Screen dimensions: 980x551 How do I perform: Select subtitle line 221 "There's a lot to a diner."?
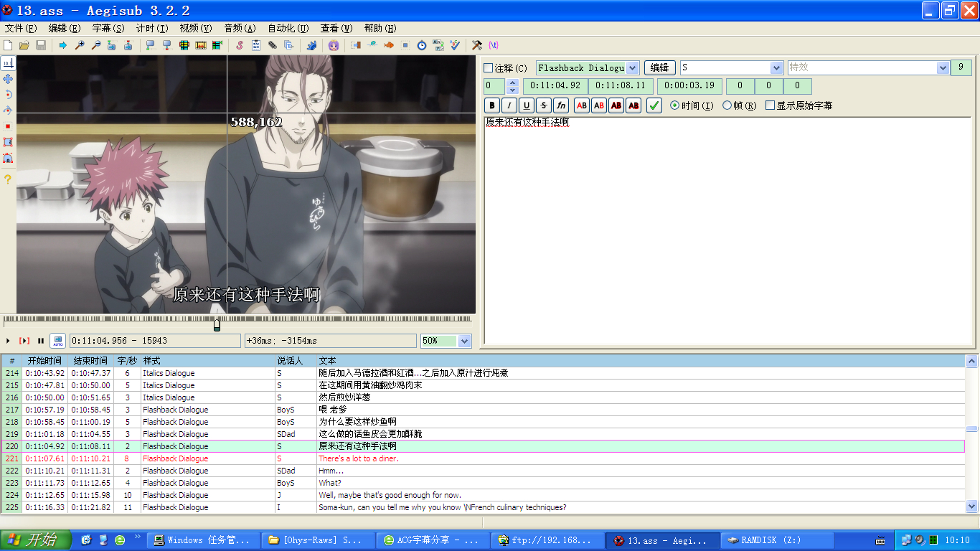point(483,458)
